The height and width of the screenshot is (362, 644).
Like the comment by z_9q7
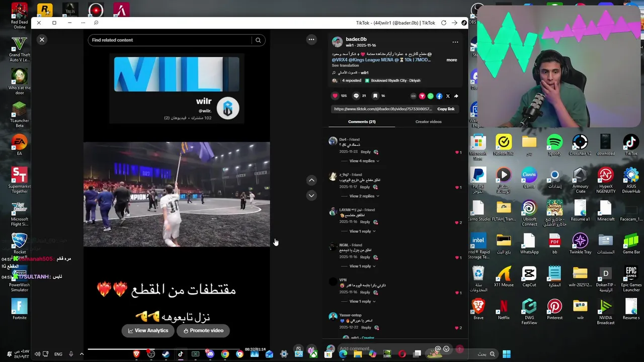[x=457, y=188]
